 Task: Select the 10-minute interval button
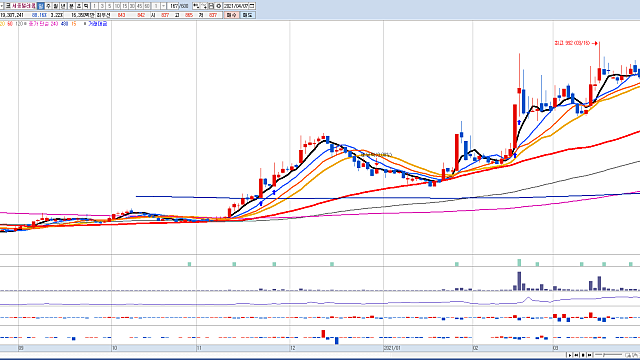pyautogui.click(x=117, y=6)
